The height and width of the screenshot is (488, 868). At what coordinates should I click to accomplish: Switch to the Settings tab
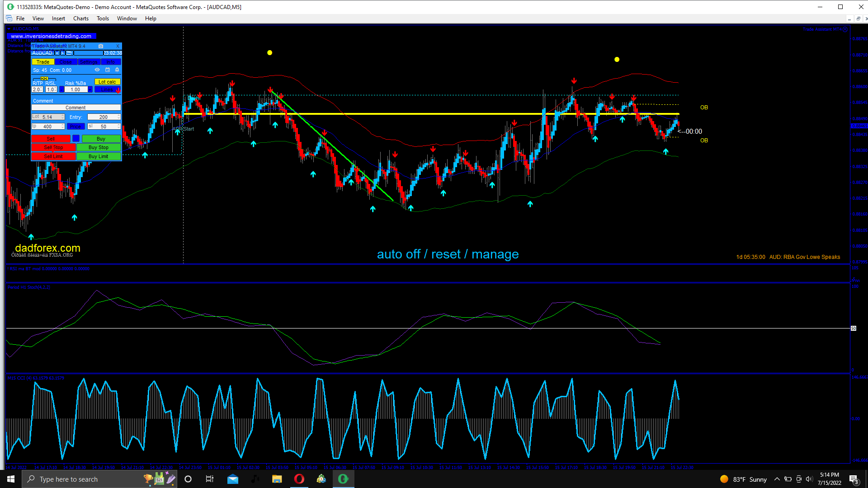pyautogui.click(x=89, y=62)
